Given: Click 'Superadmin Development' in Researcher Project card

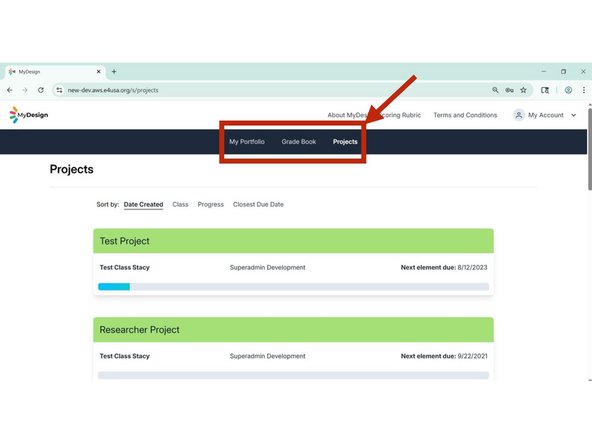Looking at the screenshot, I should coord(268,356).
